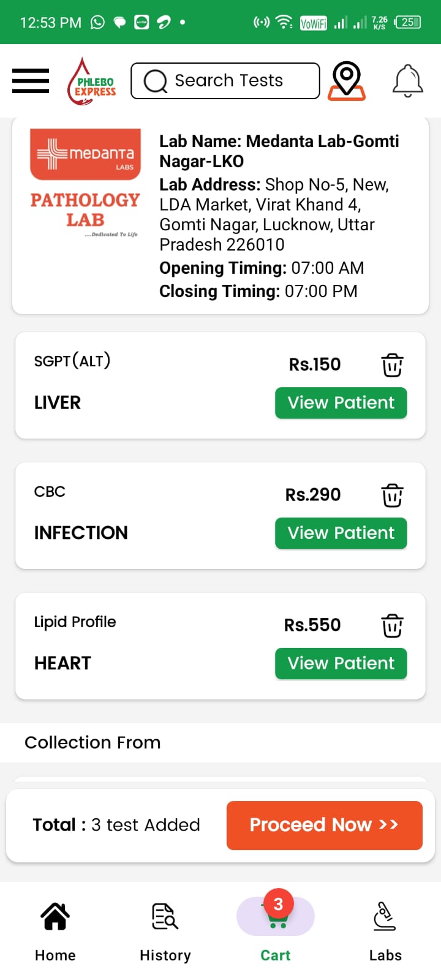Remove CBC test using trash icon
This screenshot has width=441, height=980.
392,496
